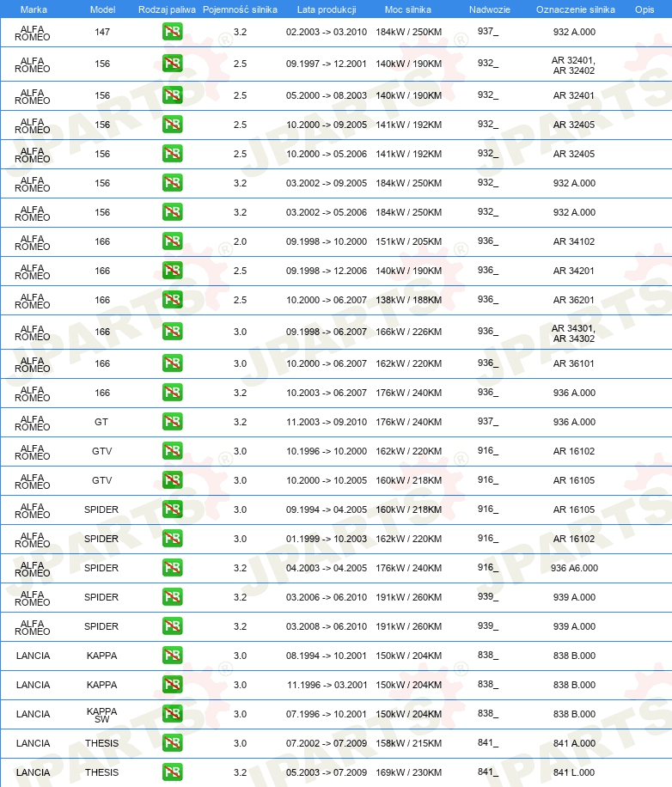Screen dimensions: 672x787
Task: Click the Model column header
Action: 102,9
